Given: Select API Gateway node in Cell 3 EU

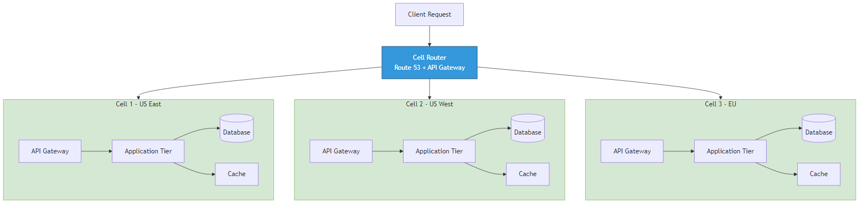Looking at the screenshot, I should point(632,151).
